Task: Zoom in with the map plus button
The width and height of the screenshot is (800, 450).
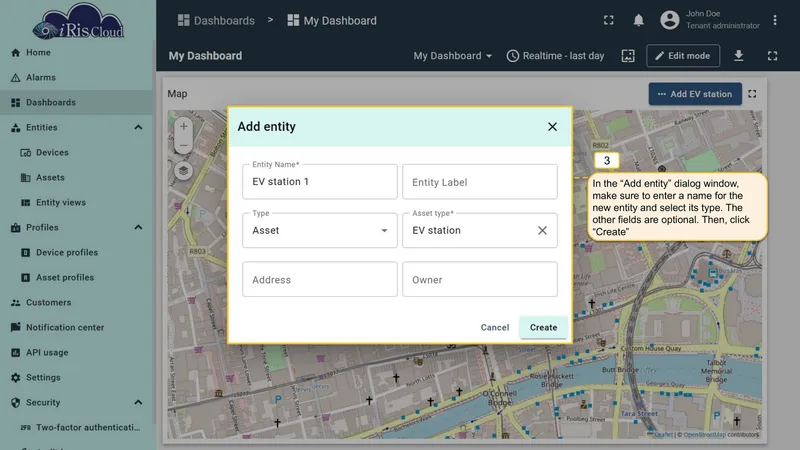Action: coord(184,126)
